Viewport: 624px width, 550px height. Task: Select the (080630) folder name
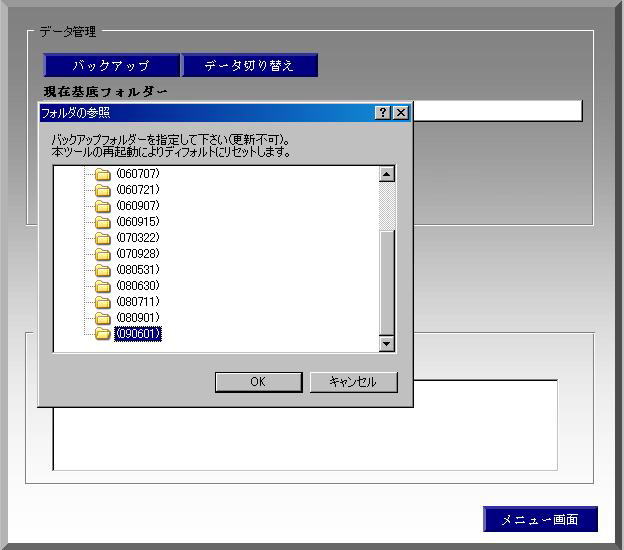pyautogui.click(x=138, y=286)
